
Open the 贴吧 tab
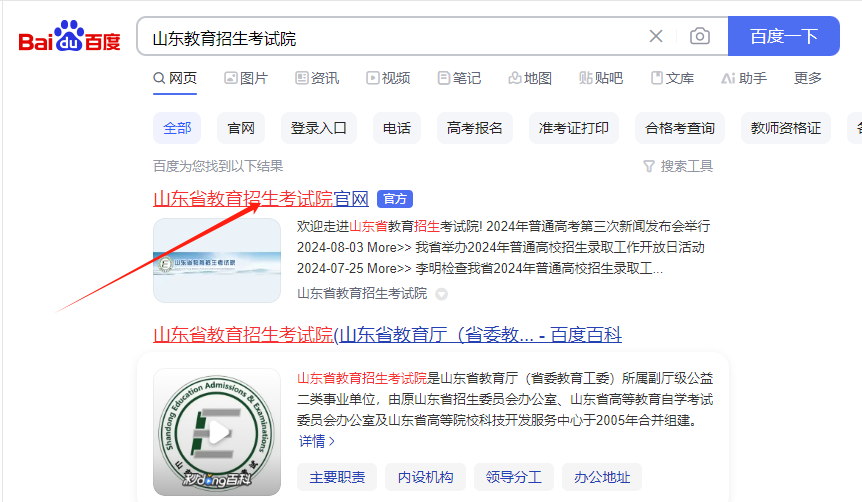[601, 78]
